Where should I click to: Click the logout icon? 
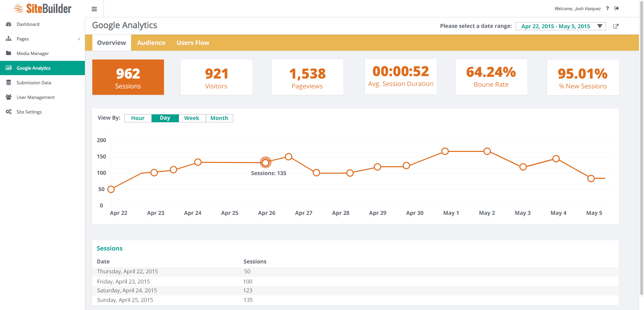[617, 8]
